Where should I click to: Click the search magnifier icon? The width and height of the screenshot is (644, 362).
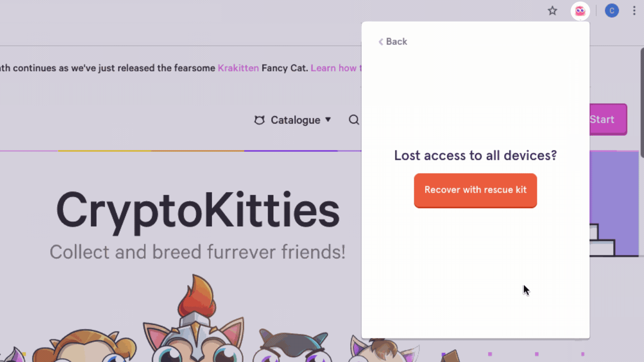pyautogui.click(x=354, y=120)
